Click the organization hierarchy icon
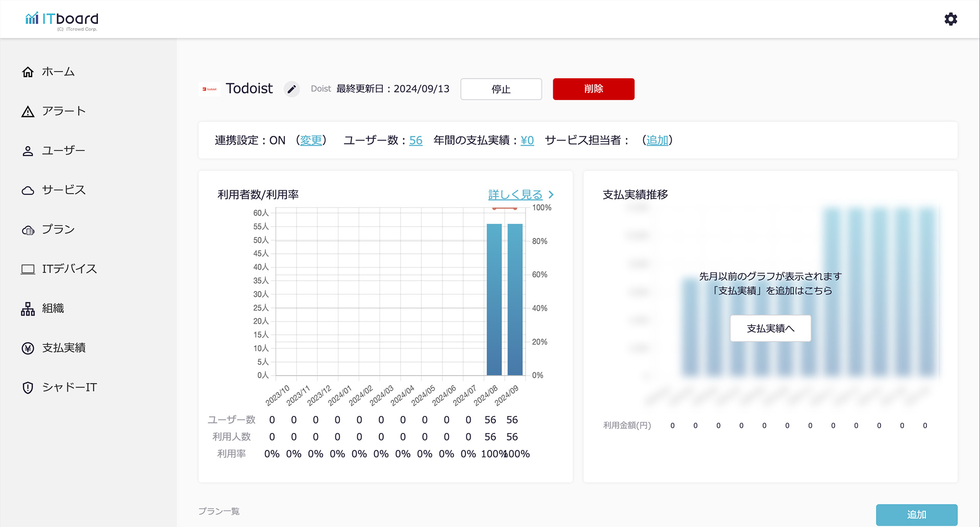 pyautogui.click(x=28, y=309)
